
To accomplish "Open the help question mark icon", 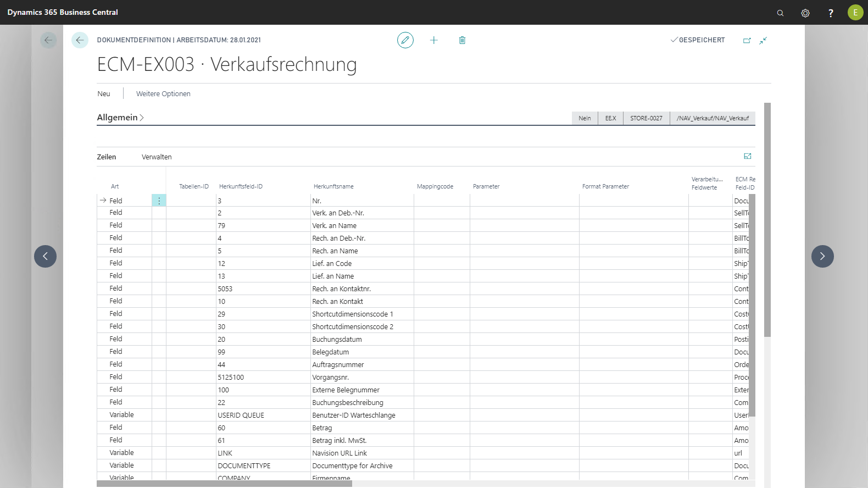I will tap(831, 13).
